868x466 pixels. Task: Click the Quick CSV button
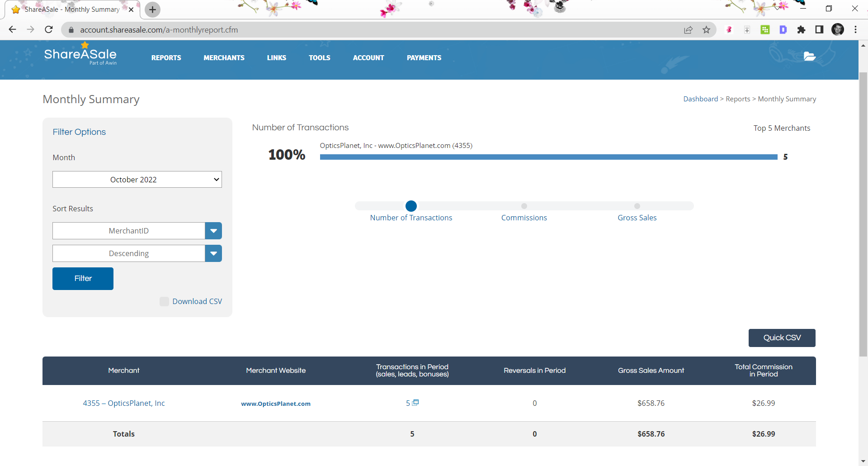point(782,338)
